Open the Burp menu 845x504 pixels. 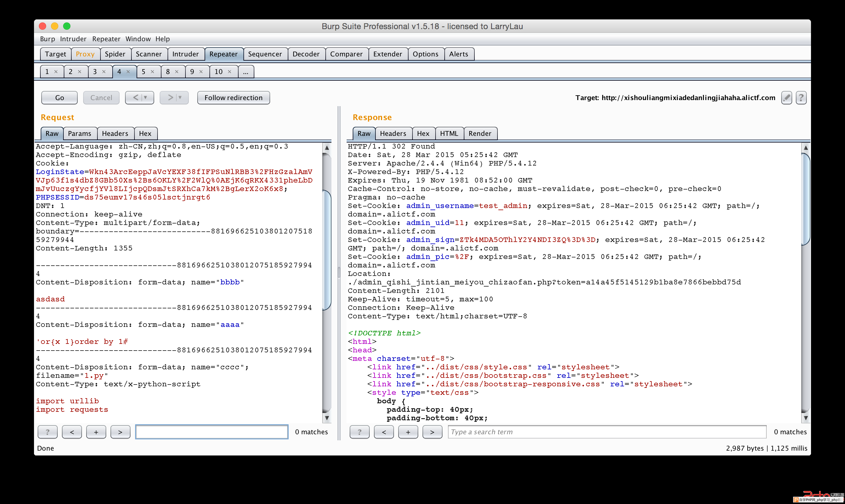pos(47,39)
